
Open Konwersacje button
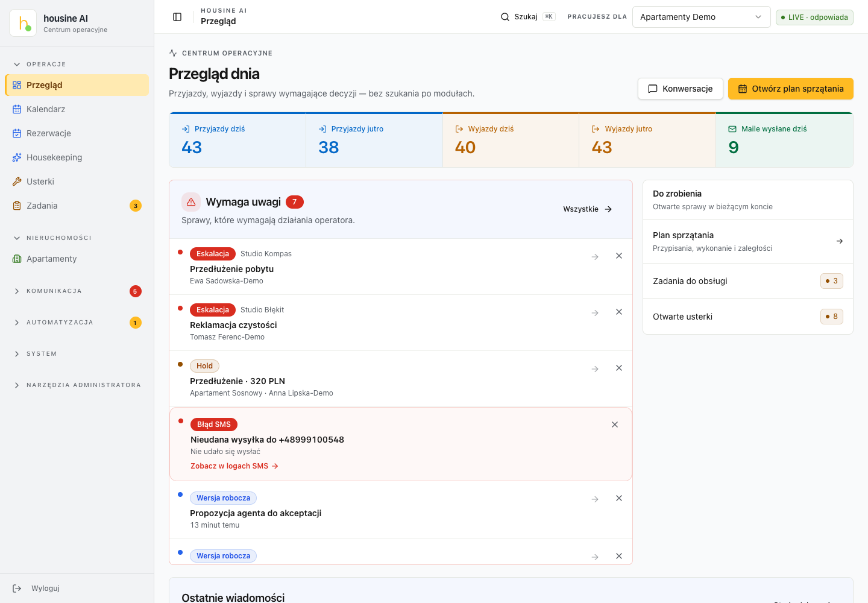click(680, 89)
